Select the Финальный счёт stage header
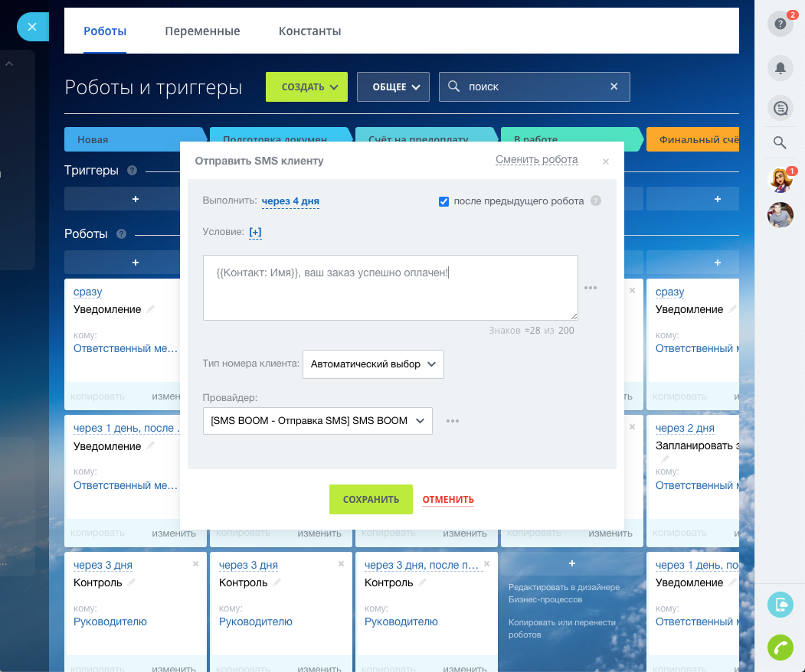 pyautogui.click(x=692, y=139)
